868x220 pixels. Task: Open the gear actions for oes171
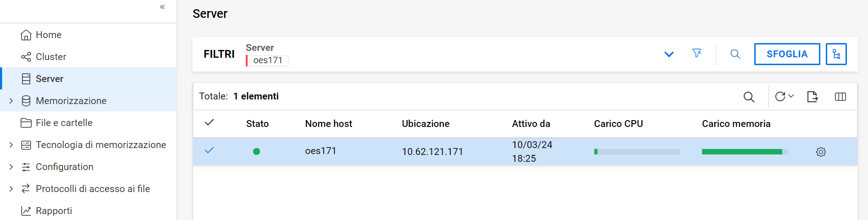coord(821,152)
